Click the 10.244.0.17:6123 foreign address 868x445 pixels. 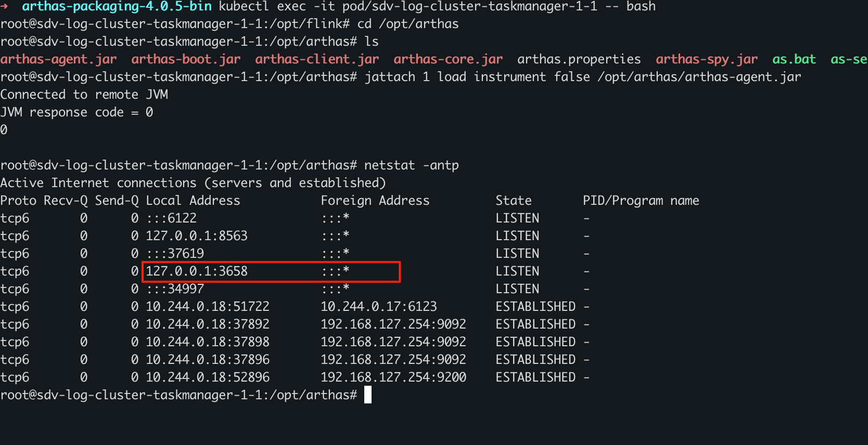(378, 307)
